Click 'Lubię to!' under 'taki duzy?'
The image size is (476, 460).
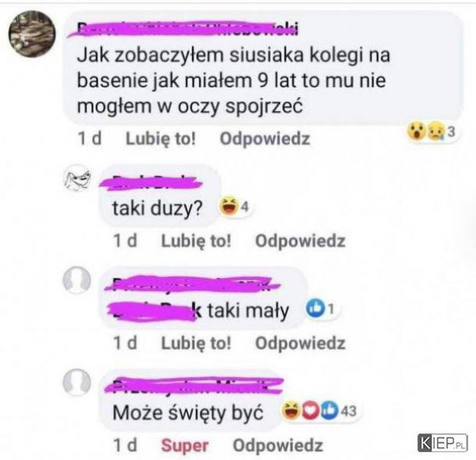click(196, 241)
